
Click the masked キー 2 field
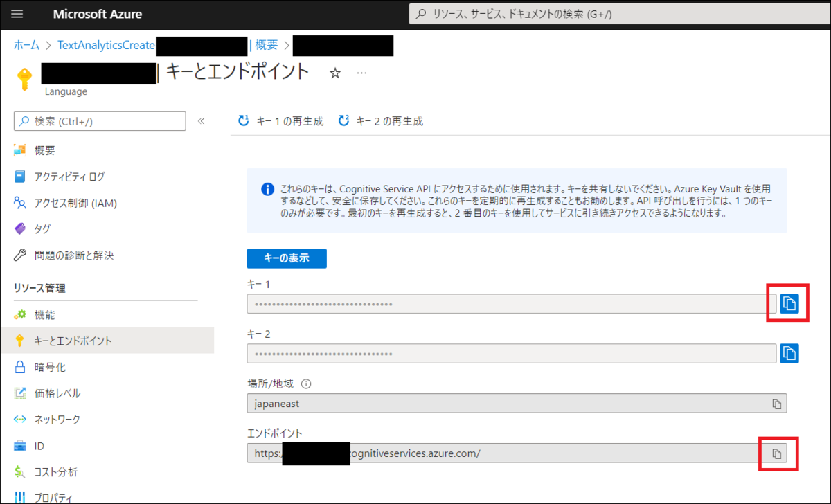pos(512,353)
